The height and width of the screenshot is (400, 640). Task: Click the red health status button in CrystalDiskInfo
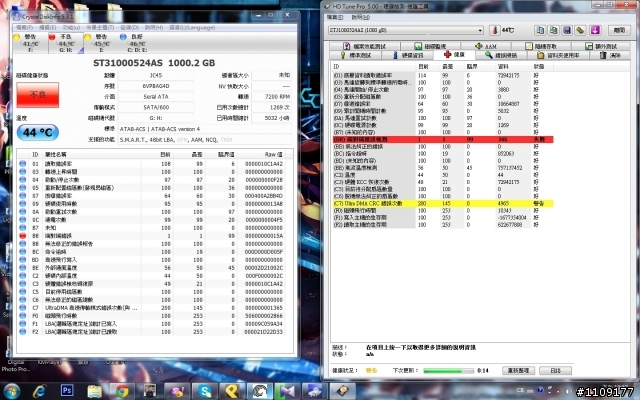click(38, 95)
